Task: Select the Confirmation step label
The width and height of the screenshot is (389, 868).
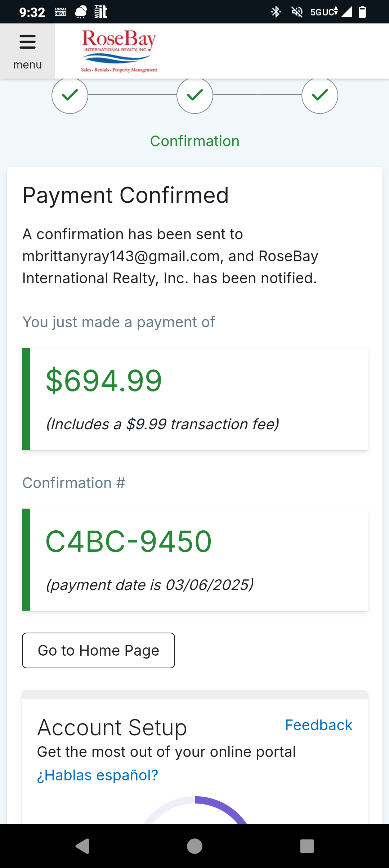Action: (195, 141)
